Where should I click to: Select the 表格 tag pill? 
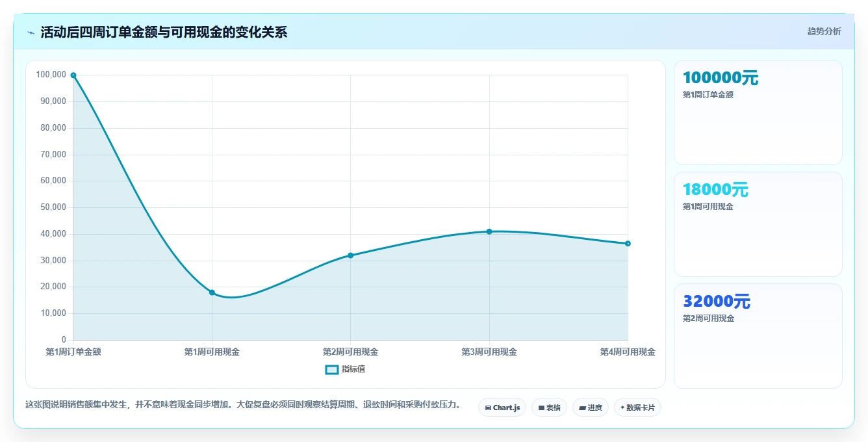549,408
